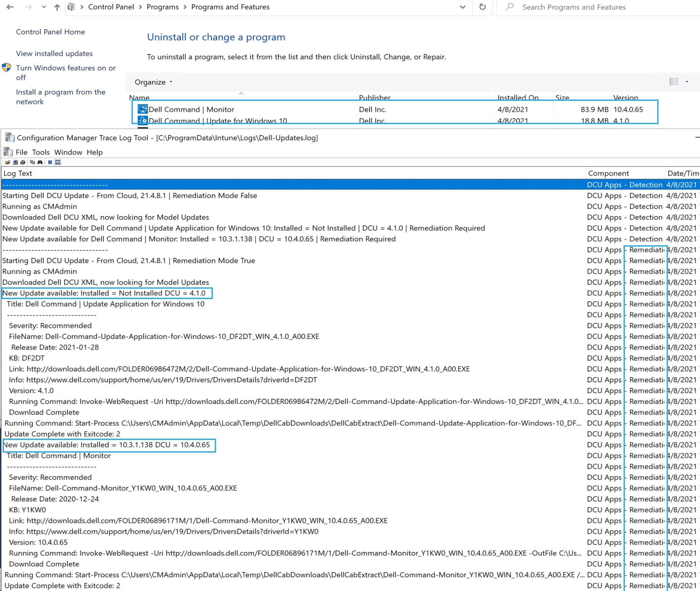
Task: Click the Up one level arrow
Action: pyautogui.click(x=57, y=7)
